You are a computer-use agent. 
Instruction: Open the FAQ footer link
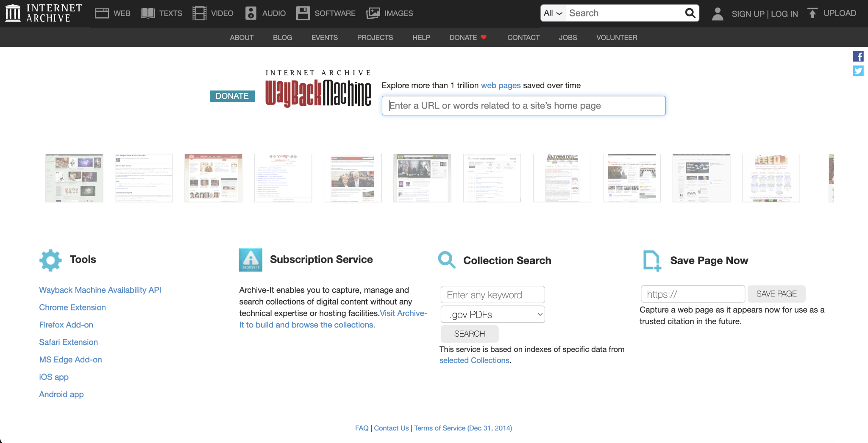click(362, 428)
